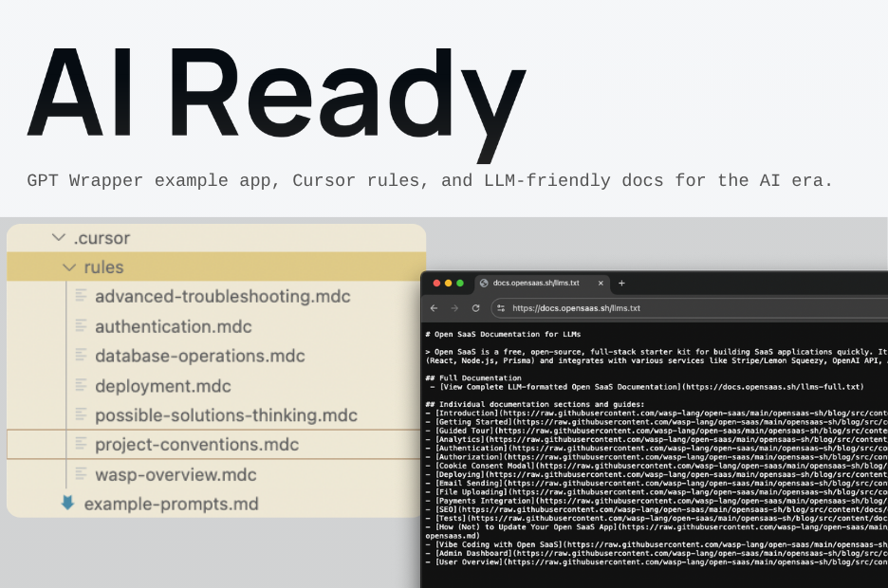The height and width of the screenshot is (588, 888).
Task: Select the project-conventions.mdc file
Action: [196, 445]
